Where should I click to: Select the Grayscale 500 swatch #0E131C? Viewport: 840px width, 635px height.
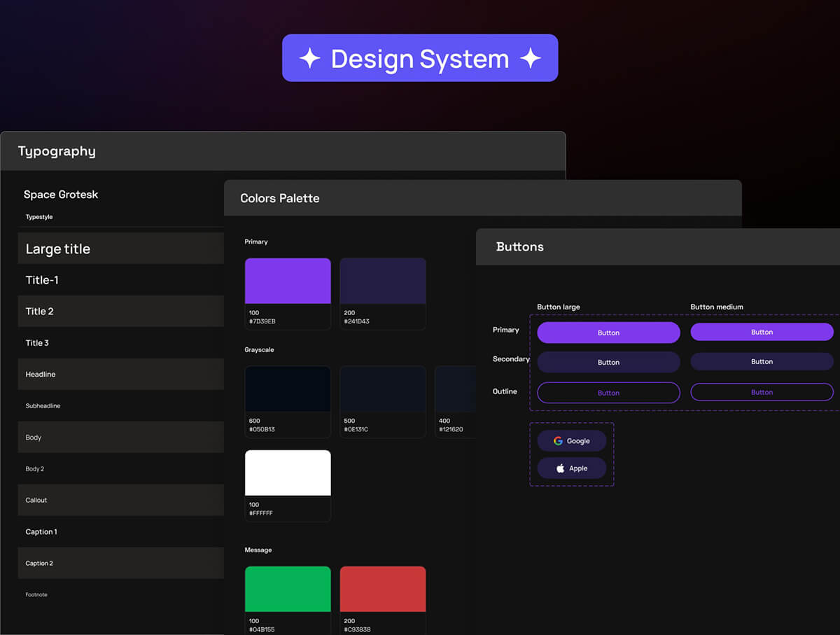(383, 389)
